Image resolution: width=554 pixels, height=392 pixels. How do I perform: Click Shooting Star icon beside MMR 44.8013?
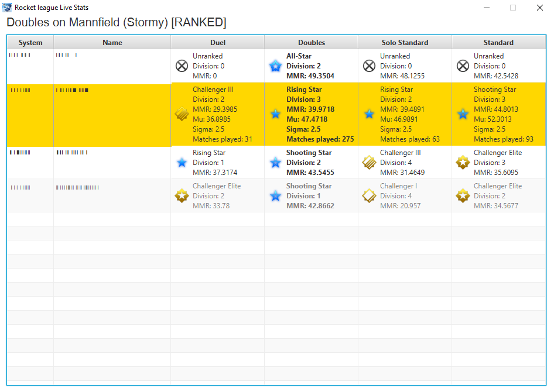(463, 114)
